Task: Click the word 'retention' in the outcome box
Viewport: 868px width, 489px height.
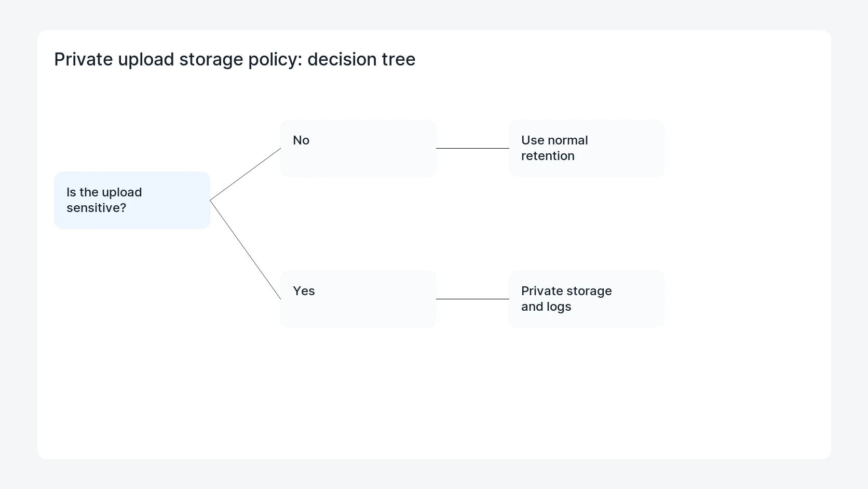Action: coord(548,156)
